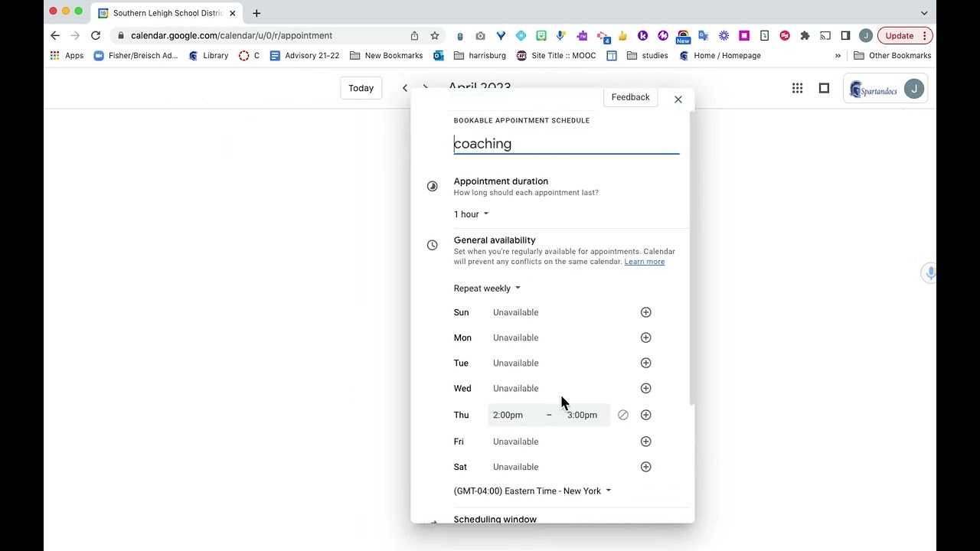Click Unavailable text for Friday
980x551 pixels.
[x=515, y=442]
